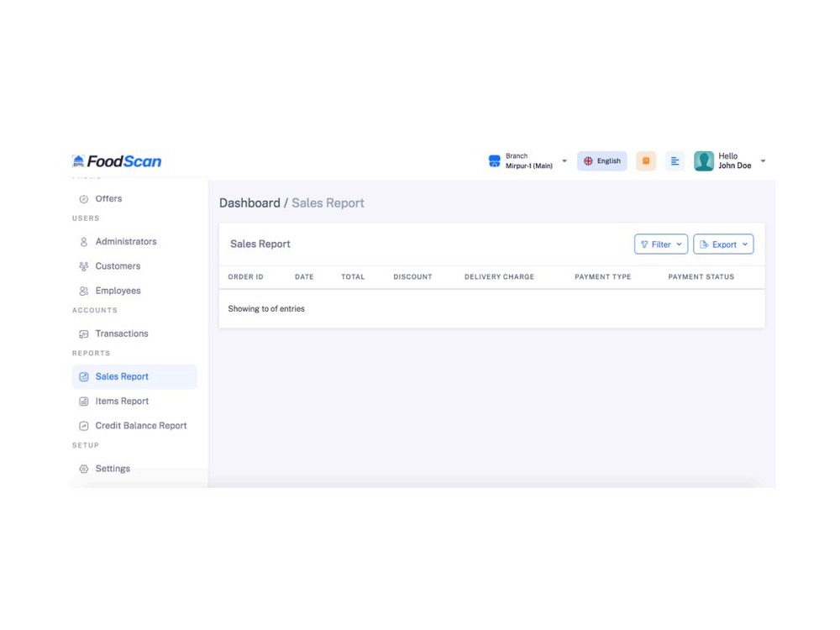Screen dimensions: 840x630
Task: Click the Sales Report card title
Action: pyautogui.click(x=260, y=244)
